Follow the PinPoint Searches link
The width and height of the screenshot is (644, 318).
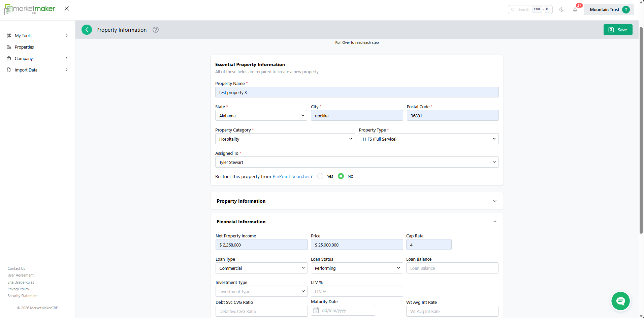291,176
